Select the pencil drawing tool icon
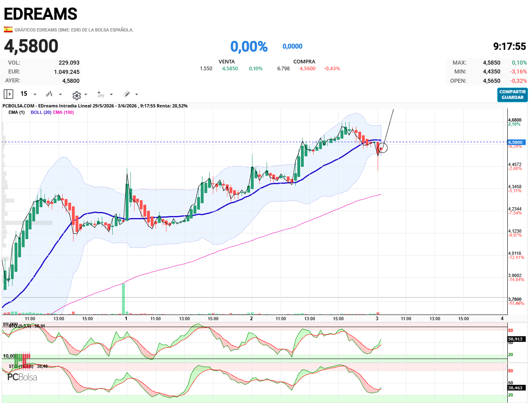This screenshot has width=532, height=403. (126, 94)
